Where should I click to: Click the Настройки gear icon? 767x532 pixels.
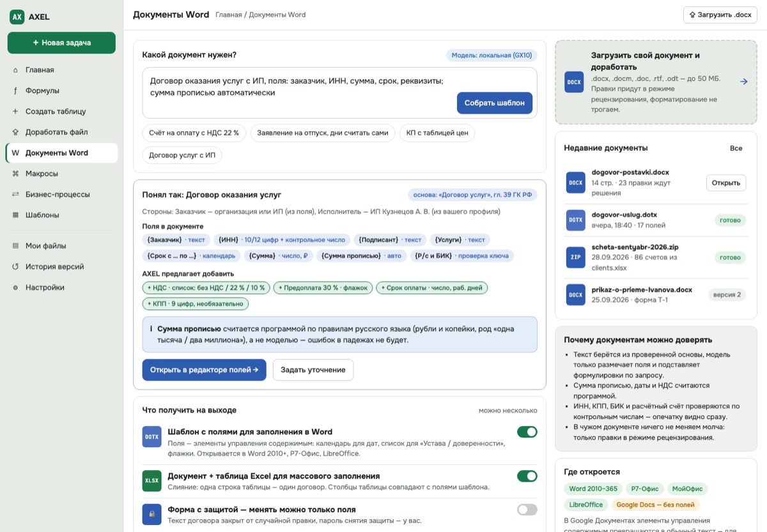click(15, 287)
